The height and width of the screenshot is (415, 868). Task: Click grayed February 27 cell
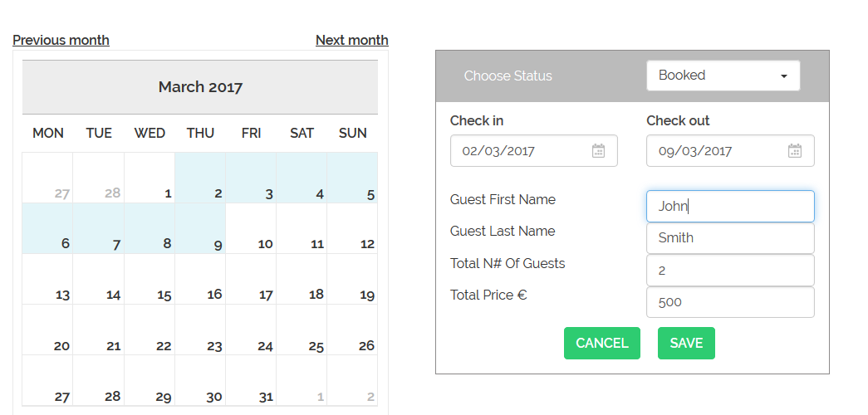(x=47, y=178)
